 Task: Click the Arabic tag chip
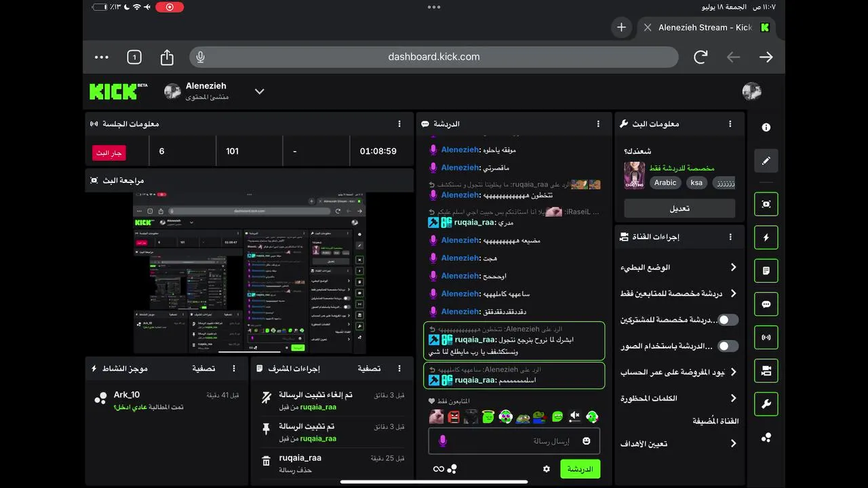click(x=665, y=182)
